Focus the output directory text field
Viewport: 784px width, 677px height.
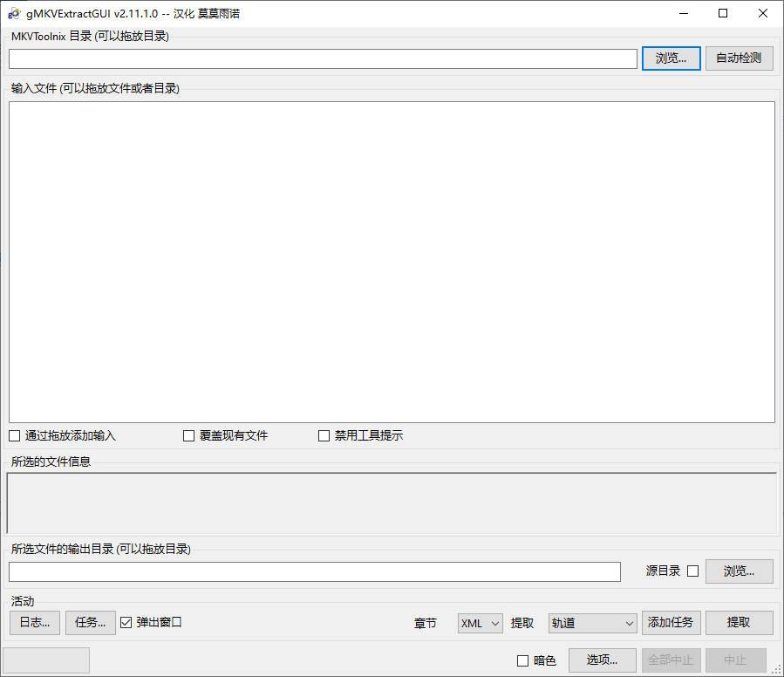point(315,571)
